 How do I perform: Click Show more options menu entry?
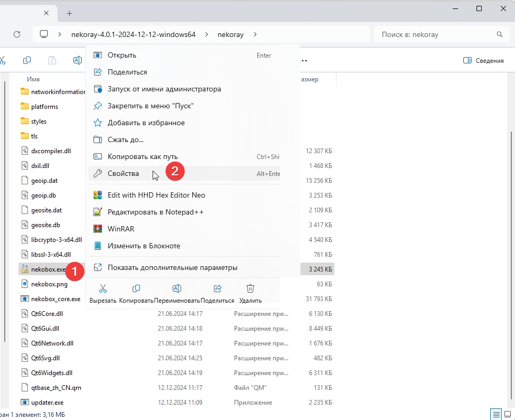click(x=172, y=267)
